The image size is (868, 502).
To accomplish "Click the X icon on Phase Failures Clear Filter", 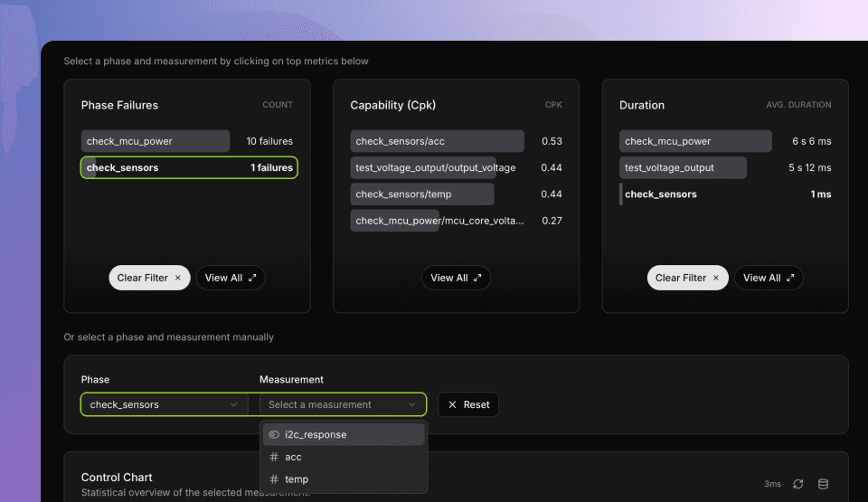I will pos(178,278).
